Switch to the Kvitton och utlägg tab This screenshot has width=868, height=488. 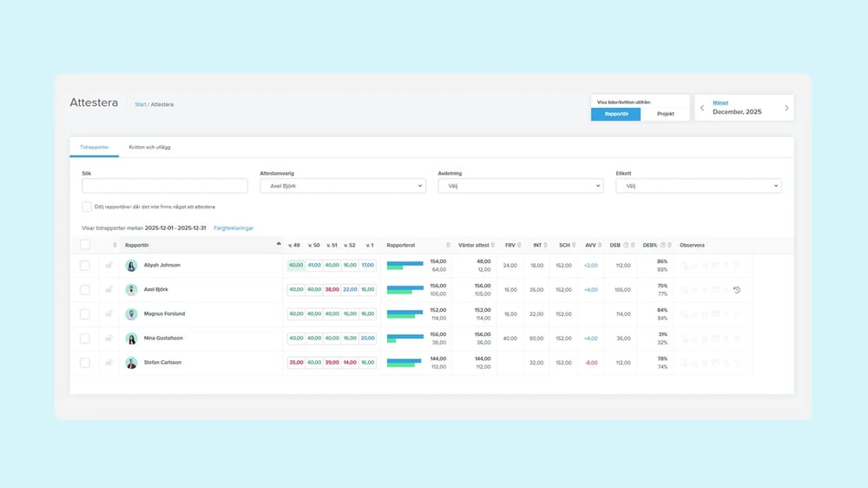(149, 148)
